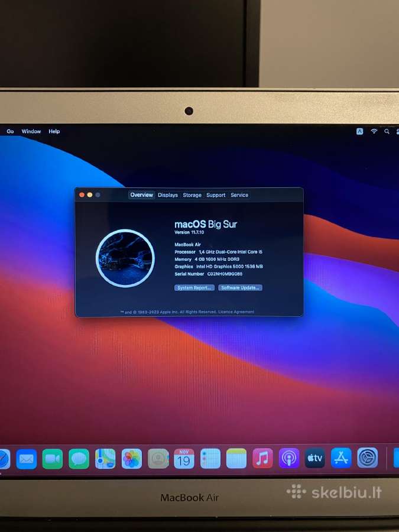Open System Preferences in the Dock
Image resolution: width=399 pixels, height=532 pixels.
tap(368, 458)
